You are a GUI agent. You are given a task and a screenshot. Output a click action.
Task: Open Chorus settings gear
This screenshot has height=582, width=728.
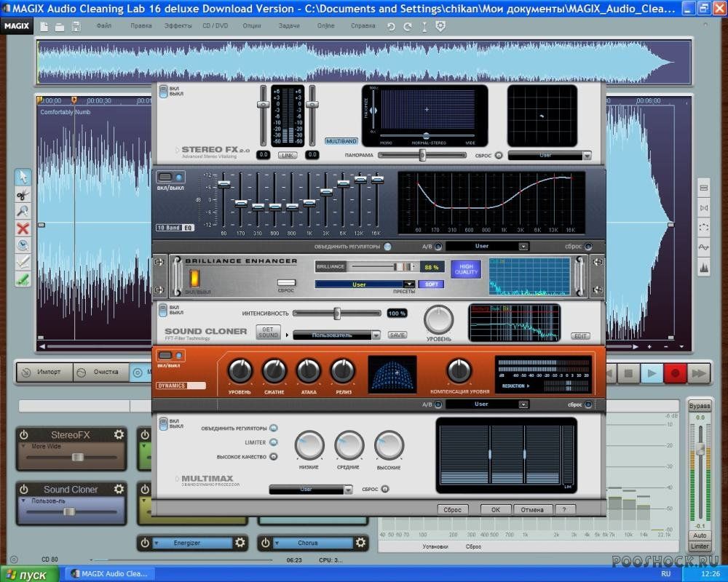pyautogui.click(x=361, y=542)
